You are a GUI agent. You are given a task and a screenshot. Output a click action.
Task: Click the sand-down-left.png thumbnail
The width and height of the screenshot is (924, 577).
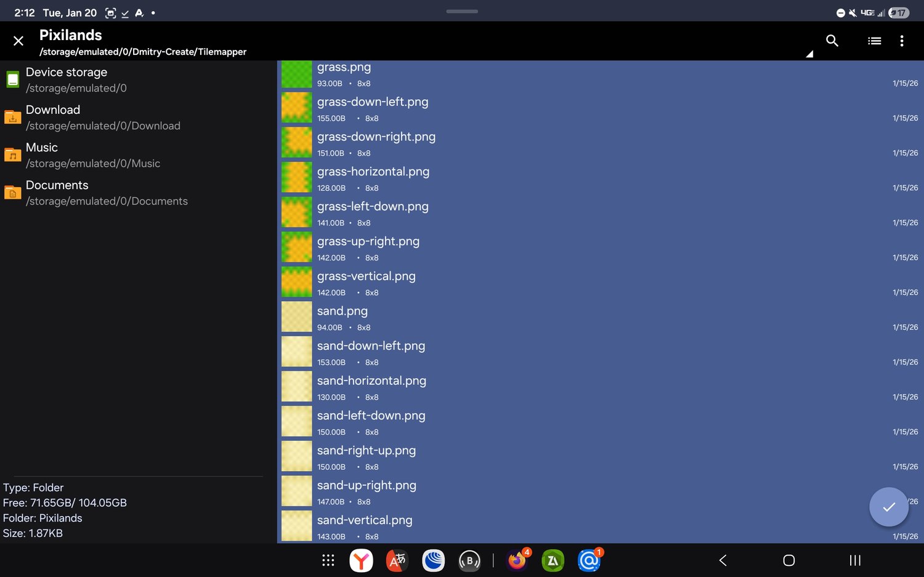point(297,352)
